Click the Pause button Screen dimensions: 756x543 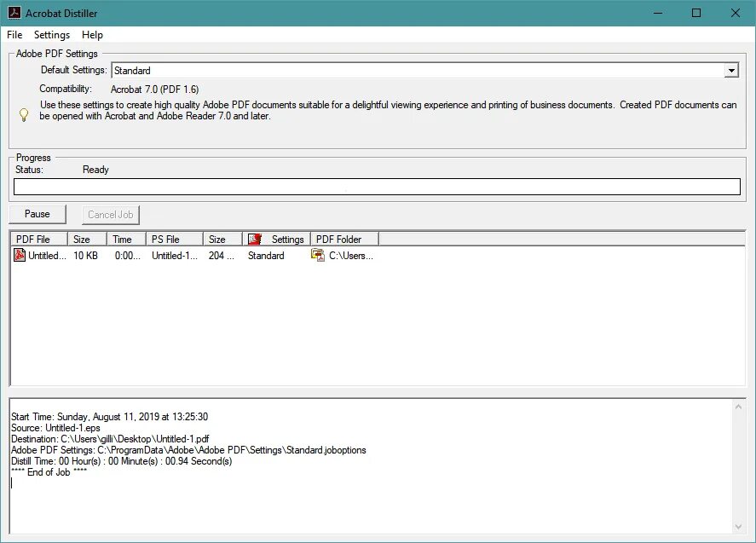point(38,214)
